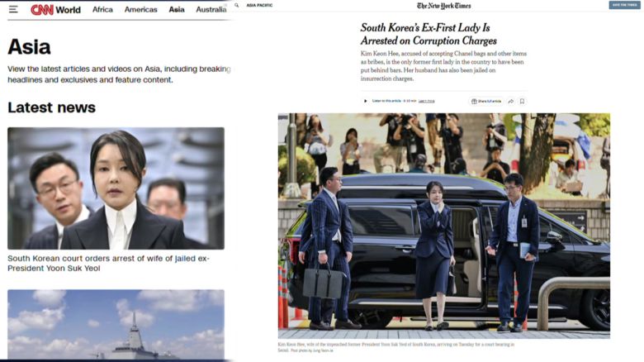This screenshot has height=362, width=644.
Task: Play the Listen to this article audio
Action: point(365,101)
